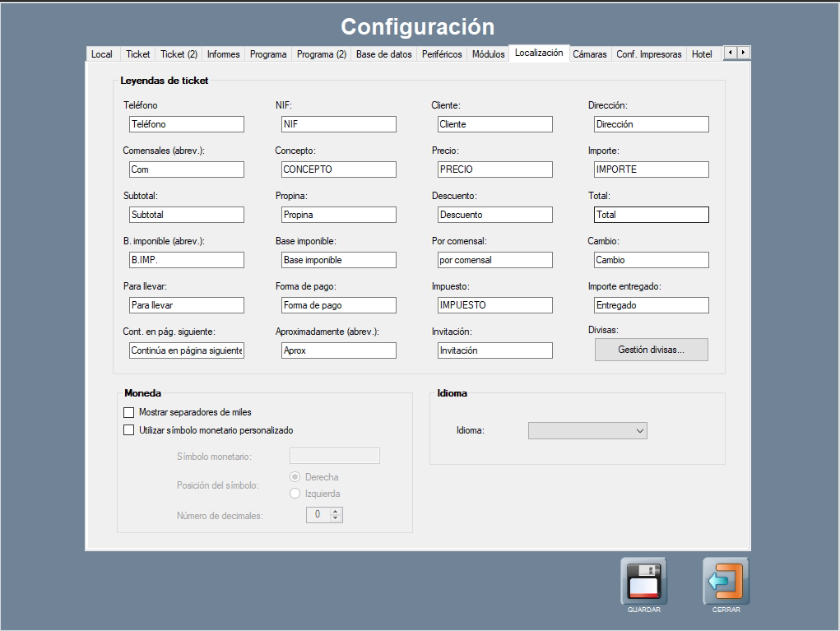Click the Total legend text field

[651, 215]
